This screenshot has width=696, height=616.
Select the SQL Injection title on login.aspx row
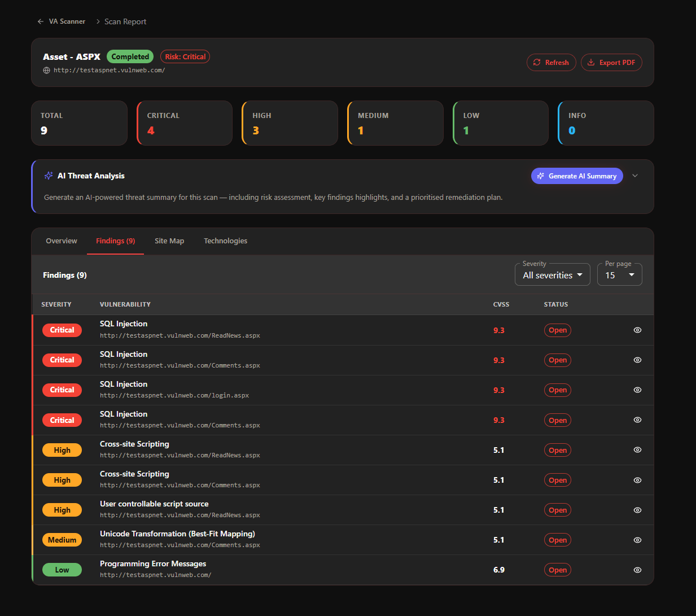(124, 384)
